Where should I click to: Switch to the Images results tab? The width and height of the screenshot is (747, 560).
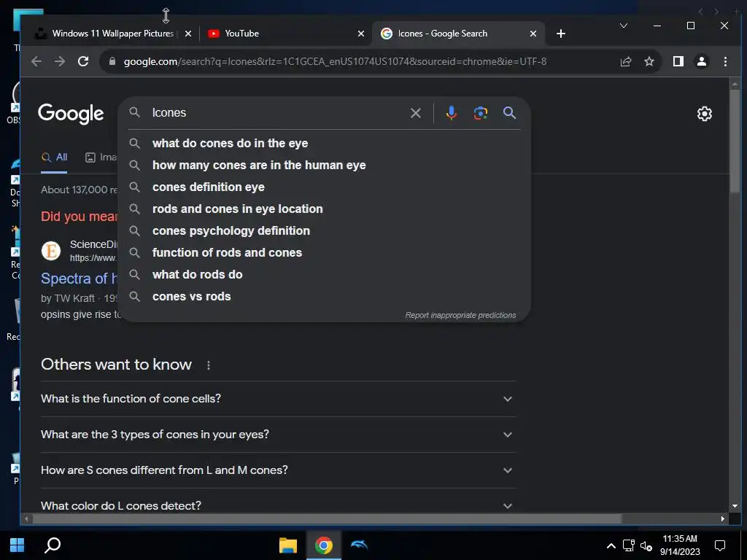(101, 157)
